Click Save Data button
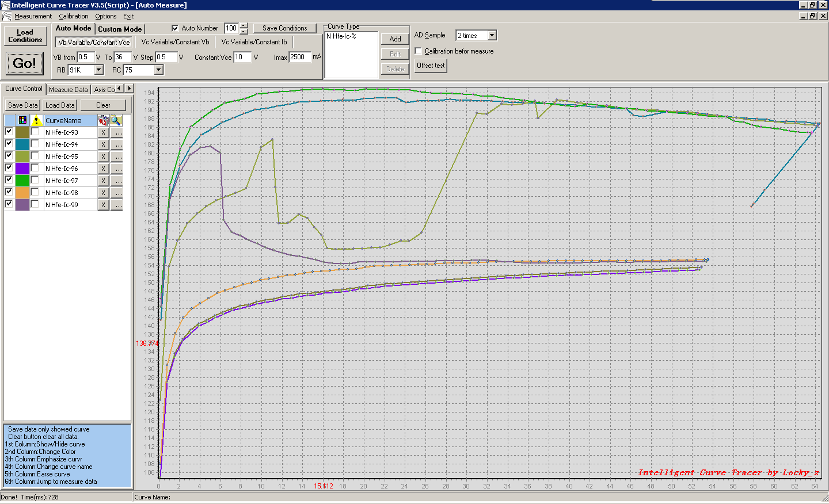Image resolution: width=829 pixels, height=504 pixels. pyautogui.click(x=23, y=105)
